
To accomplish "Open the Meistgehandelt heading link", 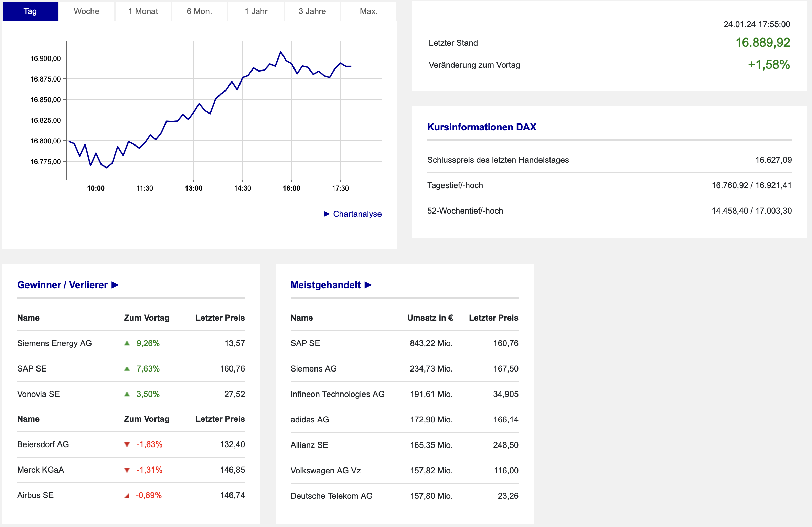I will [325, 285].
